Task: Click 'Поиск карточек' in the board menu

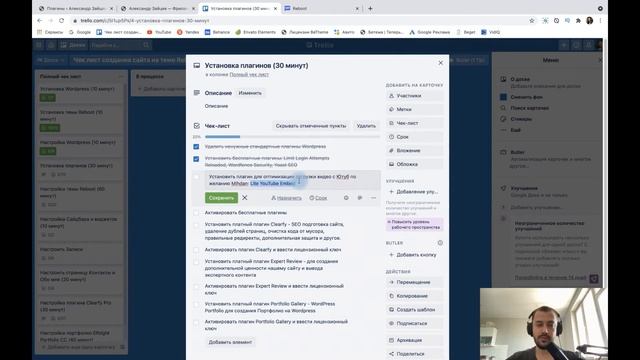Action: tap(529, 108)
